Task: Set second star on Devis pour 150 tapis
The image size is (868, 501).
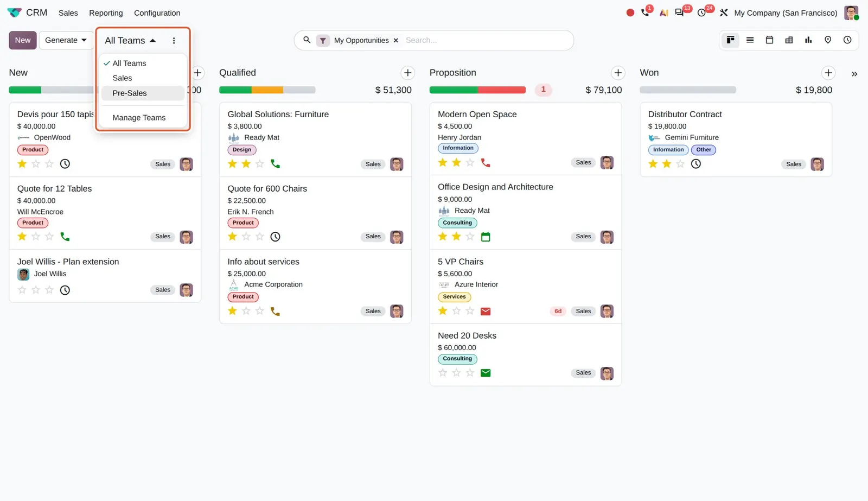Action: click(x=36, y=164)
